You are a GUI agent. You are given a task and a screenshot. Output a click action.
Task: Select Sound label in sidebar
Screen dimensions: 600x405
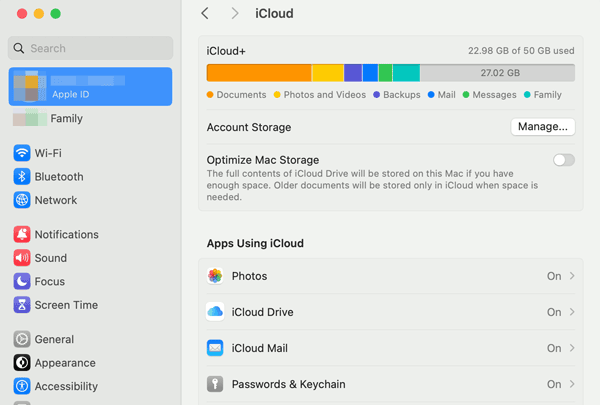pos(51,258)
